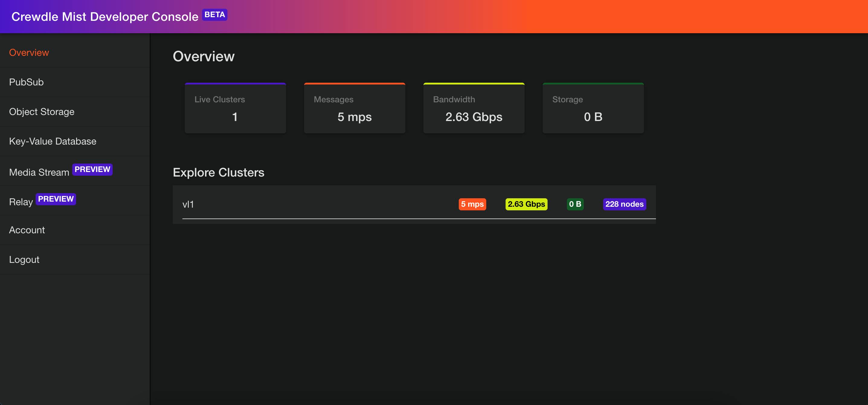Click the 5 mps value in Messages card
Screen dimensions: 868x405
[355, 117]
